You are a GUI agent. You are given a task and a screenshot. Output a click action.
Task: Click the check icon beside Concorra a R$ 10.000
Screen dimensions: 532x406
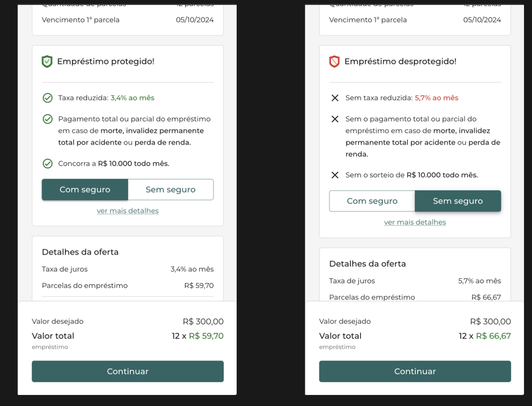pyautogui.click(x=48, y=164)
